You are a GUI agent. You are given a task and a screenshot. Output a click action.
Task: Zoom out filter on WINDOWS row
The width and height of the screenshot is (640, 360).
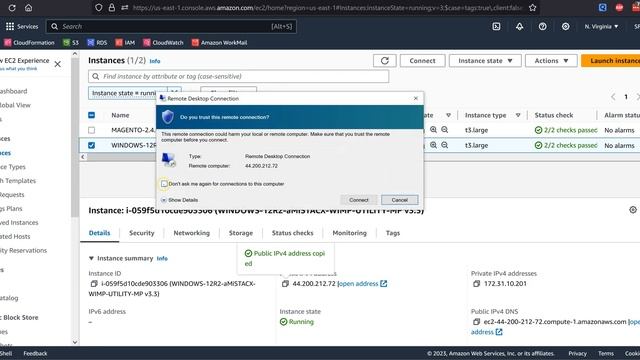pyautogui.click(x=444, y=145)
